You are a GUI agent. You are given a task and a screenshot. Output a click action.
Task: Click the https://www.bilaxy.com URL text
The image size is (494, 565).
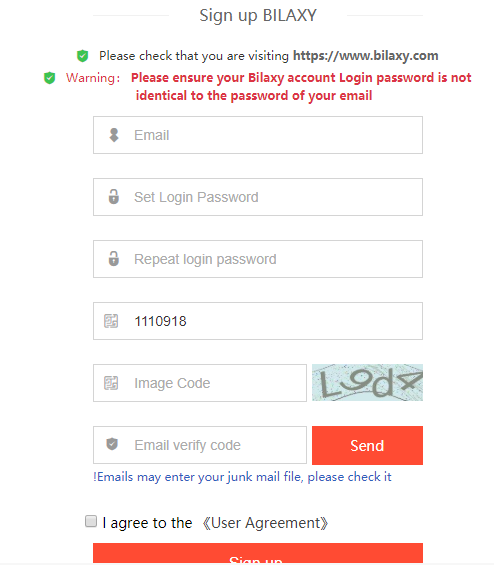click(365, 56)
